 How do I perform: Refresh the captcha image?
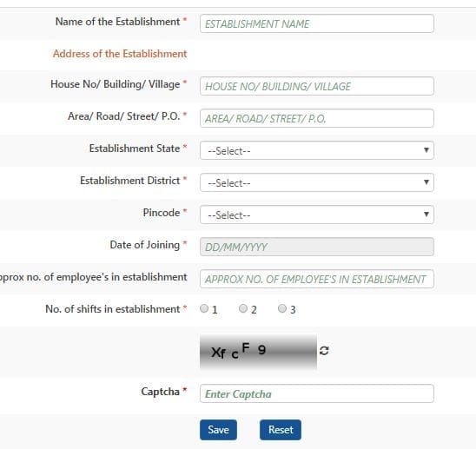click(324, 351)
